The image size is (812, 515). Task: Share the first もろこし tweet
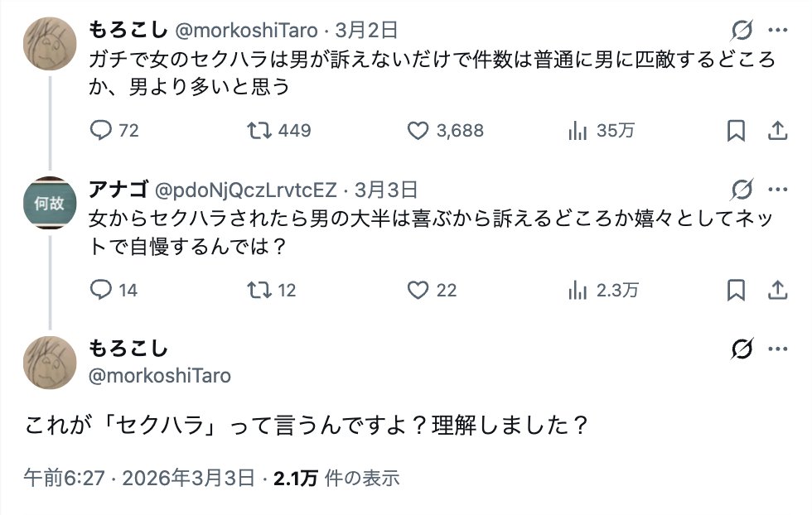pyautogui.click(x=778, y=130)
